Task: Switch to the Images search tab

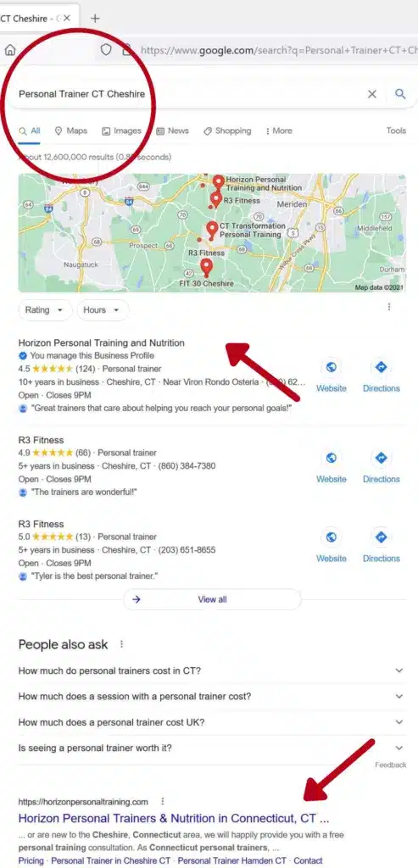Action: point(122,131)
